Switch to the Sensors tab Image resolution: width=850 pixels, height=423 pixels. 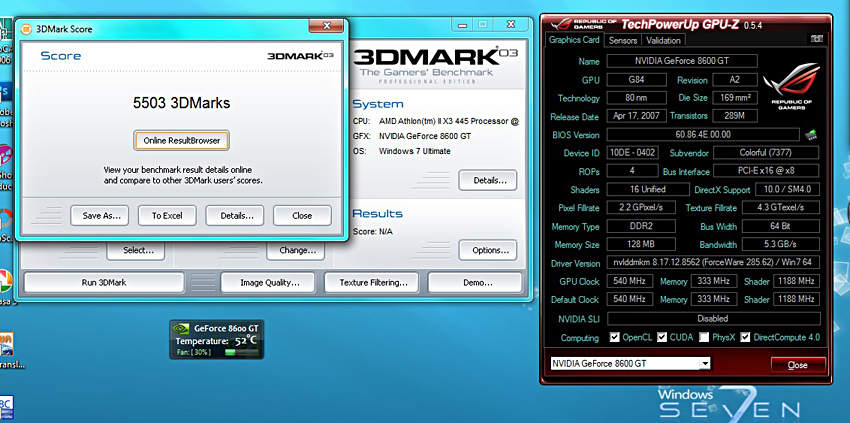coord(623,40)
